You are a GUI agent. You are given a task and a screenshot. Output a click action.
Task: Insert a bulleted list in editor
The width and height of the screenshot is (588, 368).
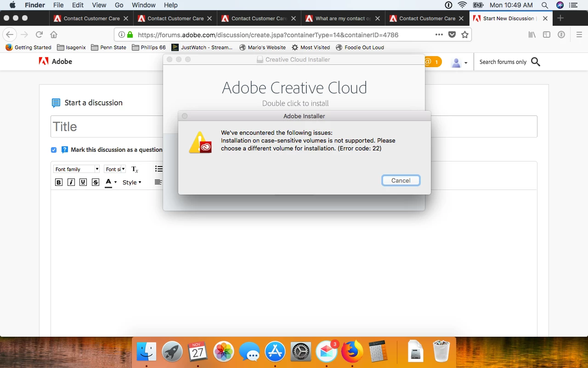(x=159, y=169)
